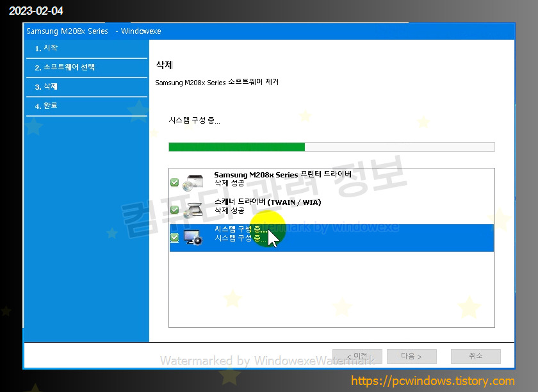Image resolution: width=538 pixels, height=392 pixels.
Task: Click Samsung M208x Series 소프트웨어 제거 subtitle
Action: point(217,83)
